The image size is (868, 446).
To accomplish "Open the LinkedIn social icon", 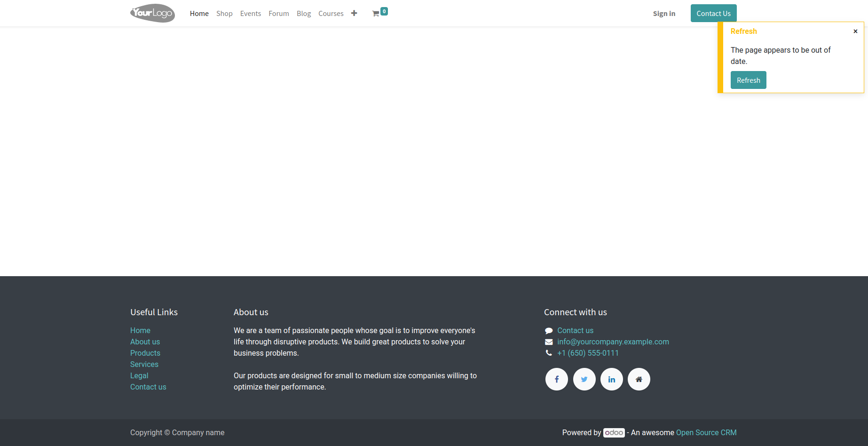I will (612, 379).
